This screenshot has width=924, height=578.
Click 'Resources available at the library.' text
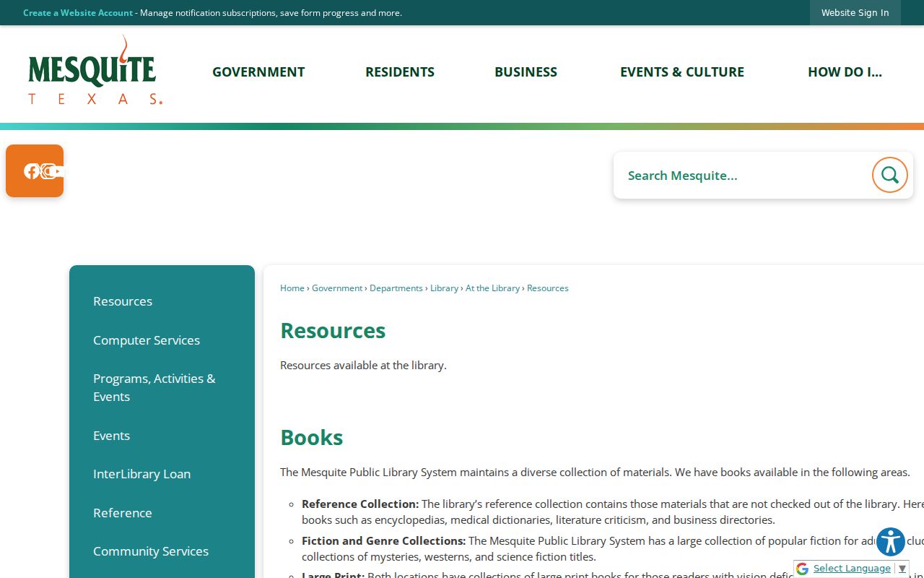[363, 365]
